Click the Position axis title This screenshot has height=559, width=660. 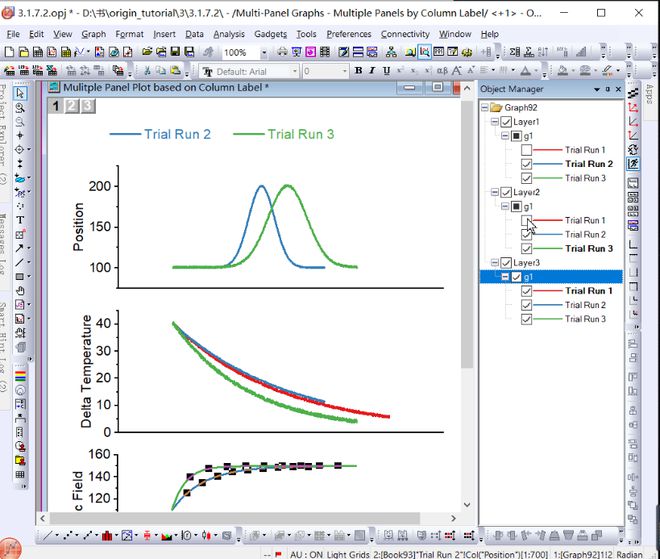coord(78,226)
